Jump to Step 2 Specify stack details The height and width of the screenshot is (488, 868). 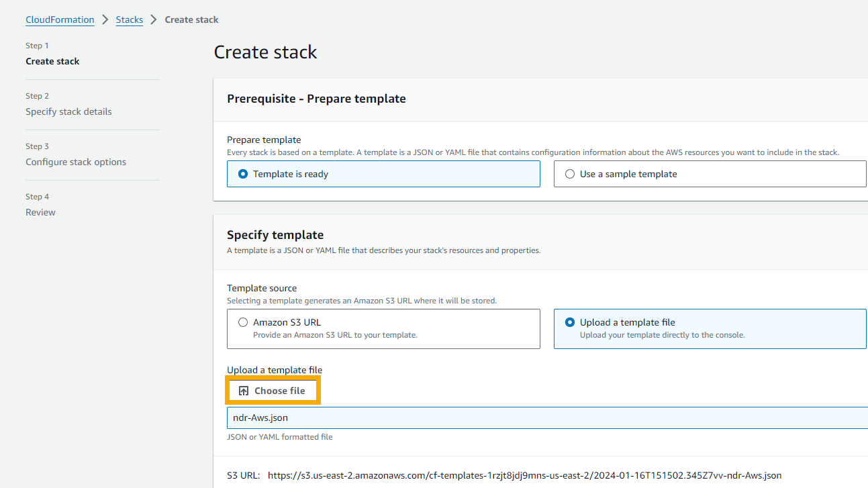(x=68, y=111)
